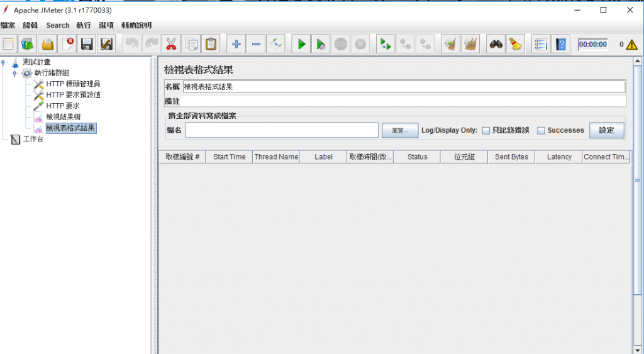Select 檢視表格式結果 in the tree
644x354 pixels.
click(71, 128)
